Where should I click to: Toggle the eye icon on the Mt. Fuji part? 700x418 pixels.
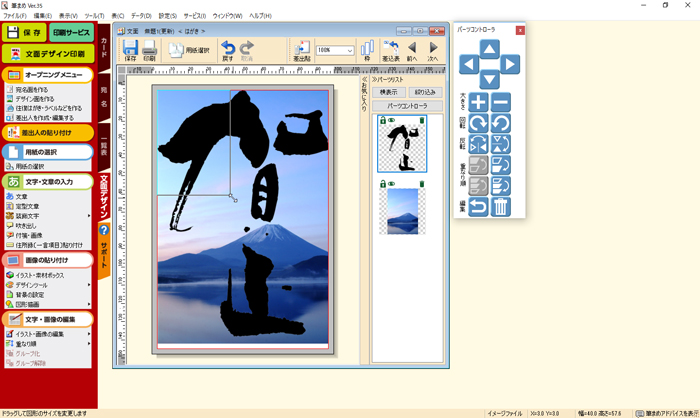391,184
